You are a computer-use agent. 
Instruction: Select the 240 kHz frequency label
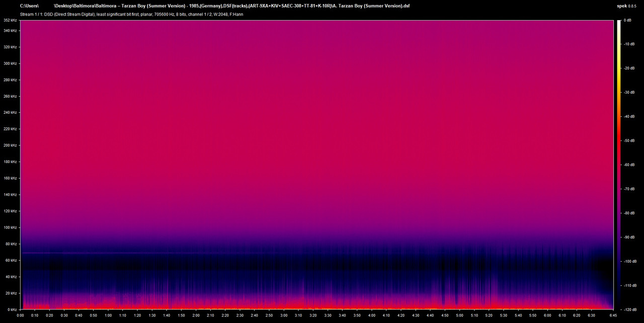11,112
